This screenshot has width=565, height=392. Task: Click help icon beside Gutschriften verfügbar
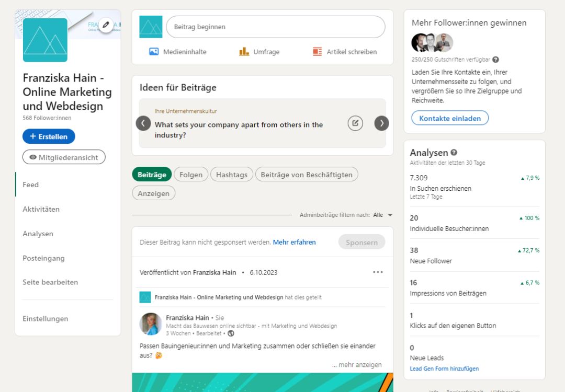pyautogui.click(x=496, y=60)
